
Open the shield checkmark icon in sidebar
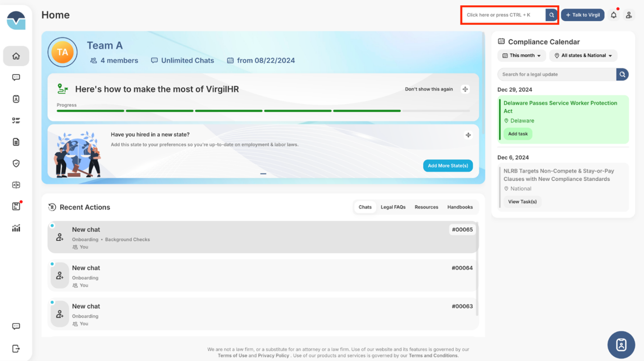point(16,164)
